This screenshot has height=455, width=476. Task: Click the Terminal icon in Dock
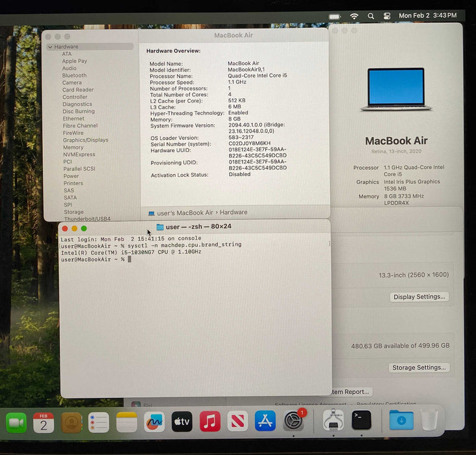pyautogui.click(x=362, y=420)
